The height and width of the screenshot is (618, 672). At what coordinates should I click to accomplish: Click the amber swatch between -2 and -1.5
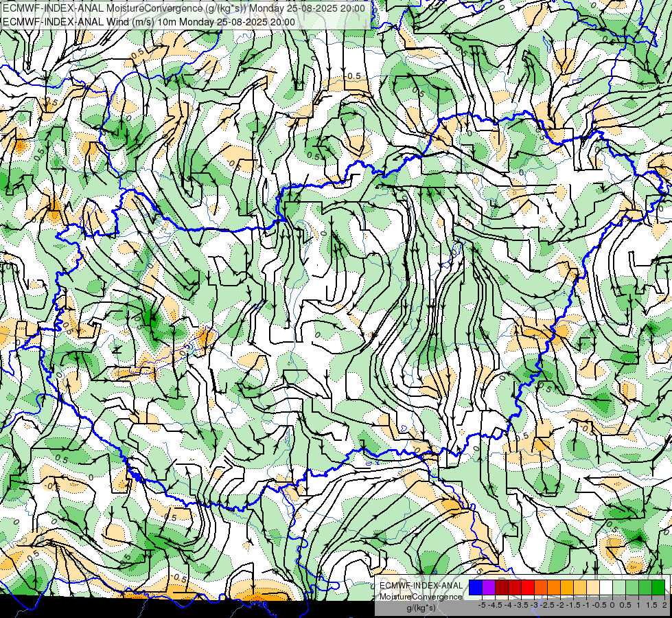(567, 588)
